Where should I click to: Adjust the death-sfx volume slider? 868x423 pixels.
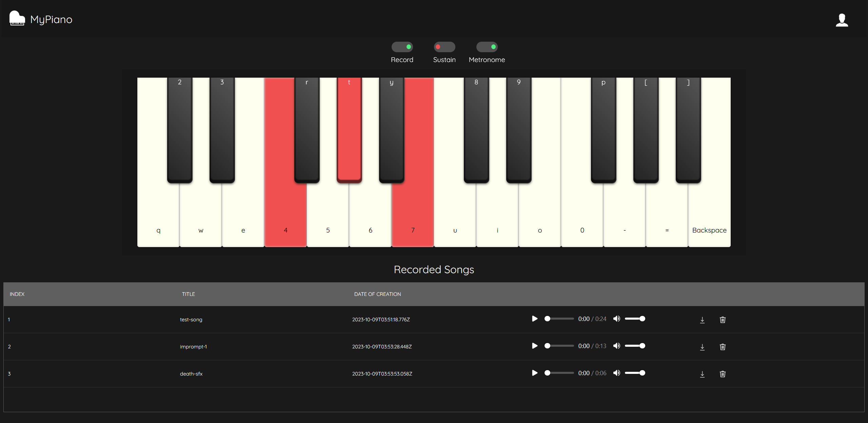point(635,373)
